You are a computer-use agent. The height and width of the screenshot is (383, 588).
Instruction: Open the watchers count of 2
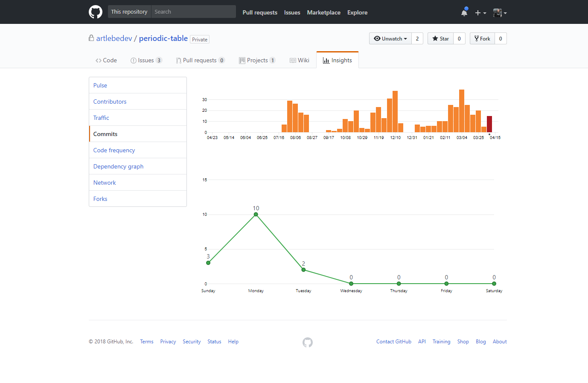pos(417,38)
